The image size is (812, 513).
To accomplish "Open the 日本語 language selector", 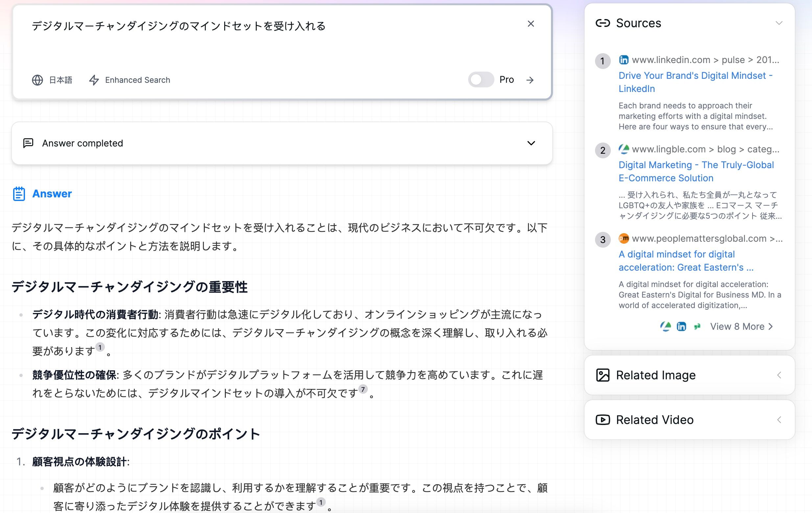I will coord(61,80).
